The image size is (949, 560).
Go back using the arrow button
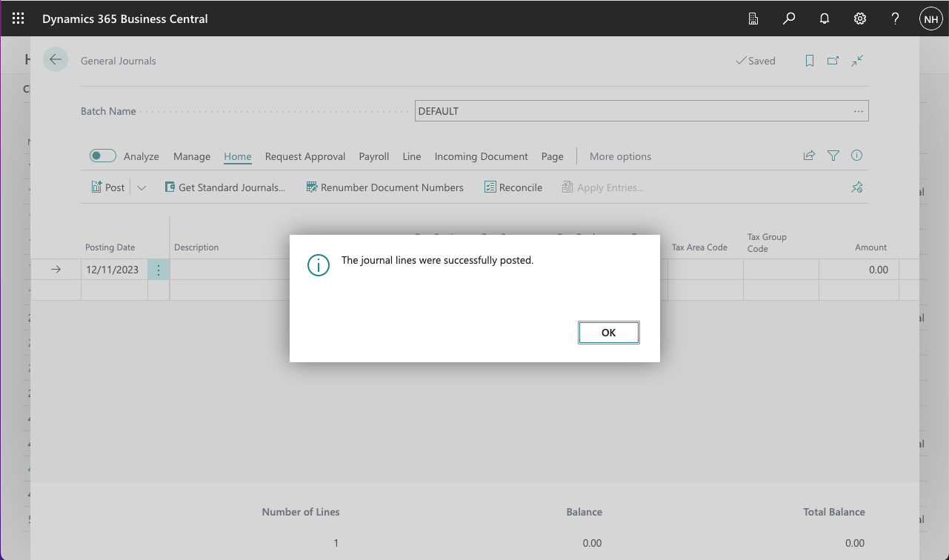56,60
